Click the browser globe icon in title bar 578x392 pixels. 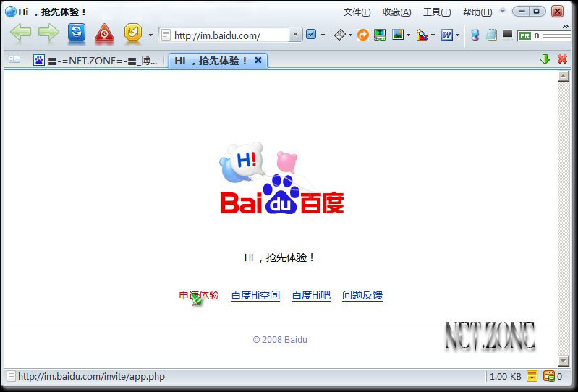pos(10,12)
